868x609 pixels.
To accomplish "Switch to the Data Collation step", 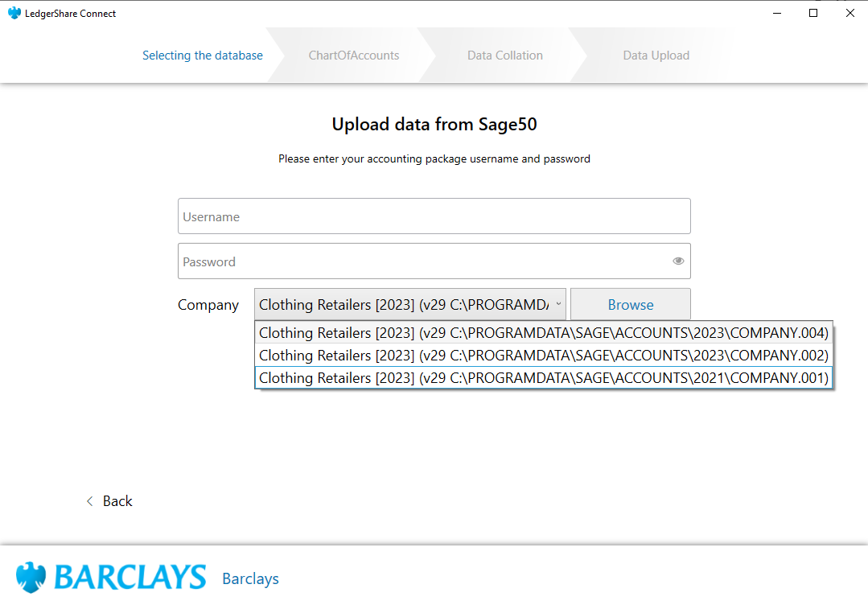I will pos(505,56).
